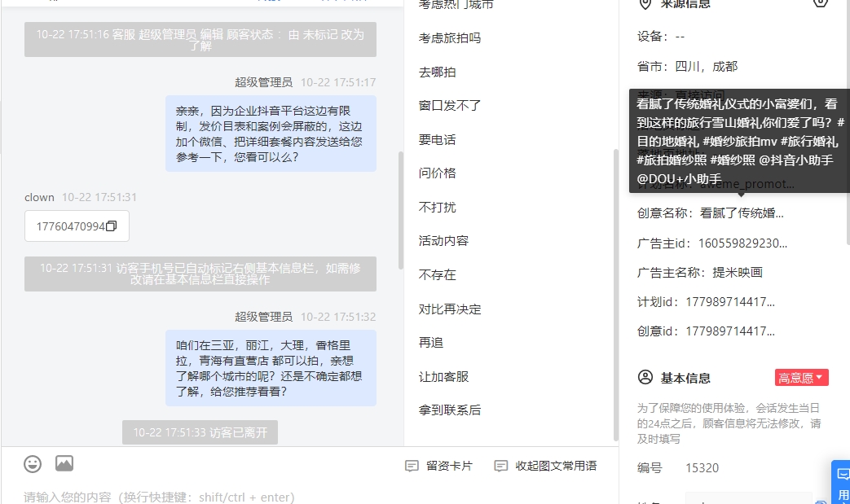Copy phone number 17760470994 icon
This screenshot has height=504, width=850.
pos(112,226)
